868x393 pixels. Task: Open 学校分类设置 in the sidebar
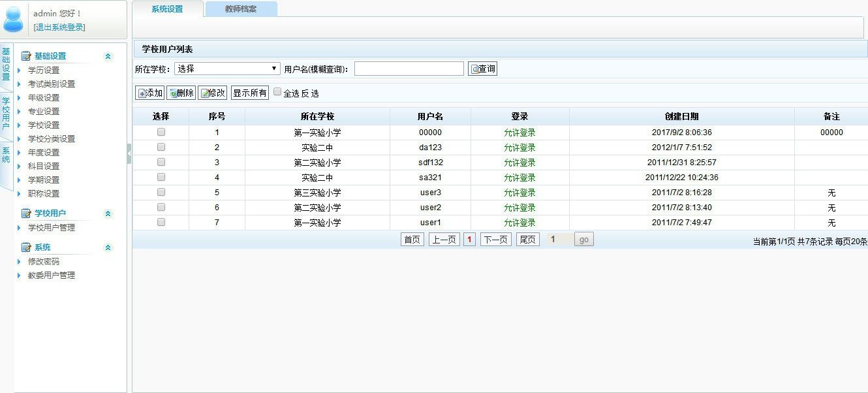click(x=52, y=139)
